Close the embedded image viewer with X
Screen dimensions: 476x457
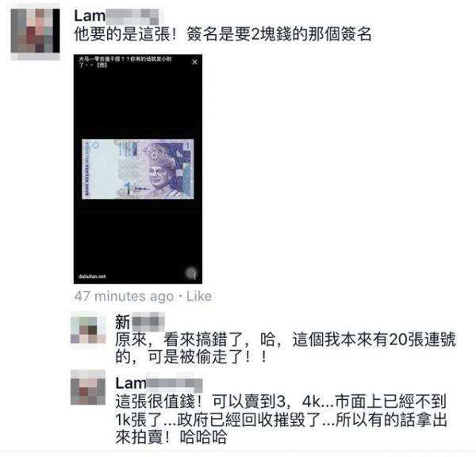(x=195, y=62)
